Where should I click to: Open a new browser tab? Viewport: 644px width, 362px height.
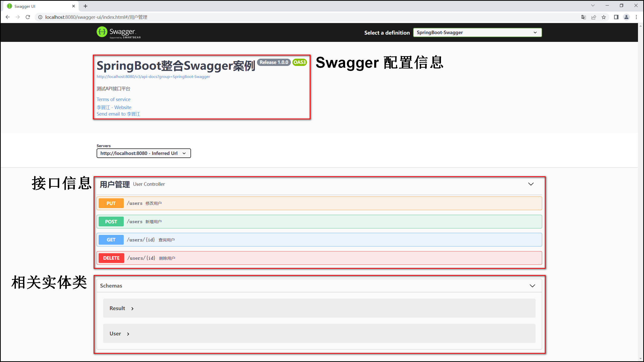85,6
